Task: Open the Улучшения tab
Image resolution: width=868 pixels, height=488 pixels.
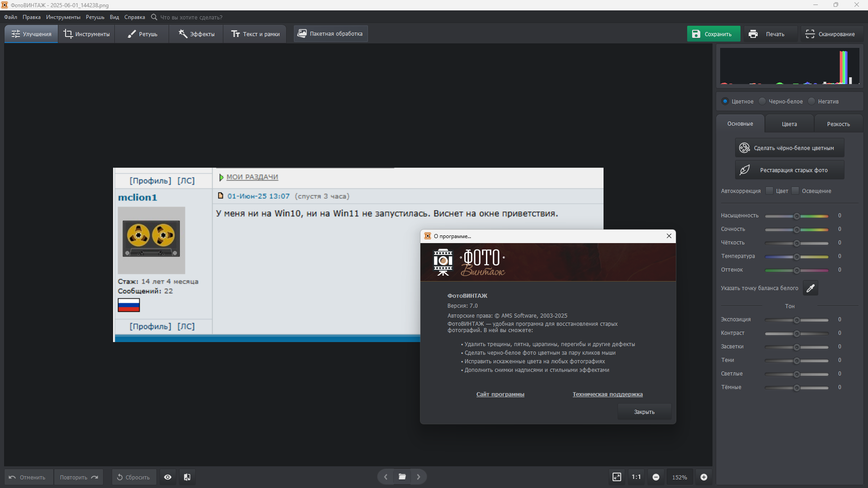Action: (31, 34)
